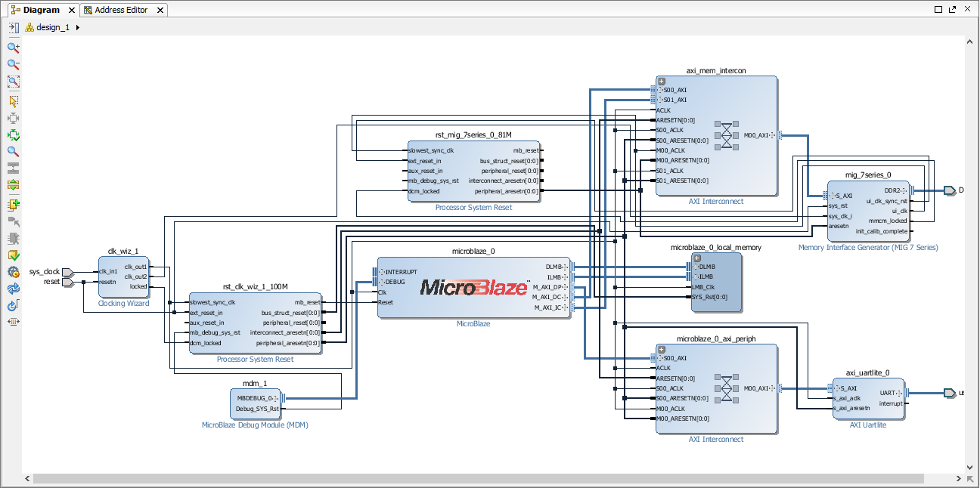980x488 pixels.
Task: Open Search with the plain magnifier icon
Action: tap(13, 151)
